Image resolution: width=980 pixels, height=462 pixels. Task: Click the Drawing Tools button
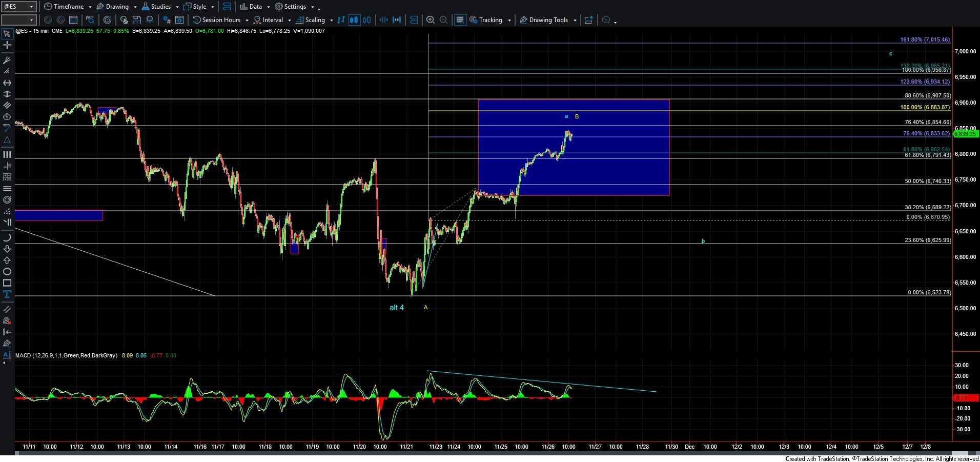click(548, 20)
